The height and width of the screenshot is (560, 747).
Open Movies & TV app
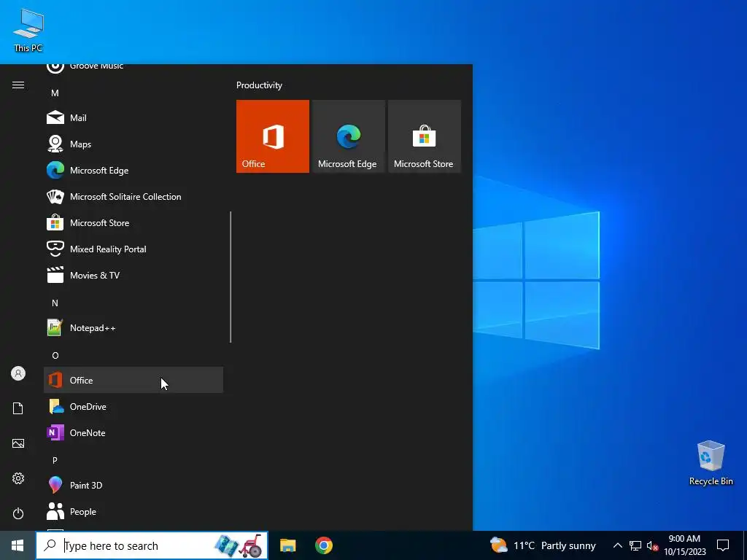[133, 275]
